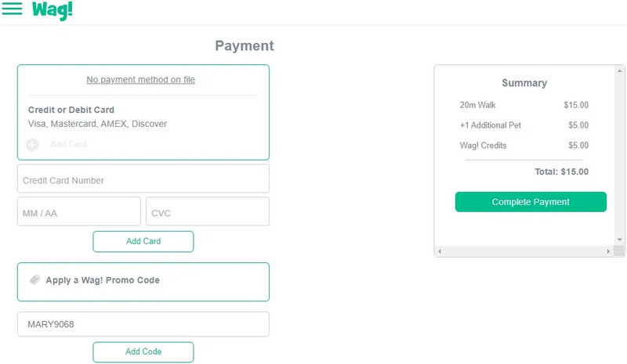Image resolution: width=627 pixels, height=364 pixels.
Task: Click the Summary panel scroll left arrow
Action: tap(440, 251)
